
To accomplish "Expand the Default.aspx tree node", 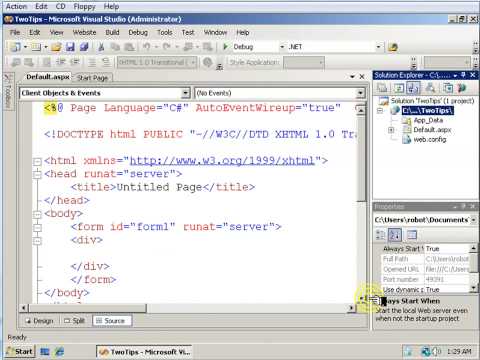I will pos(391,130).
